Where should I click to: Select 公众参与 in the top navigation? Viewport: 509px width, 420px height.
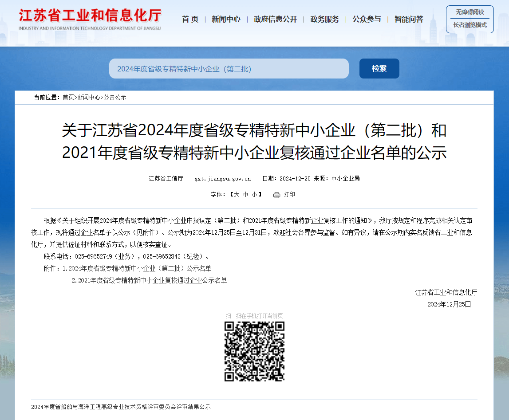(x=367, y=20)
